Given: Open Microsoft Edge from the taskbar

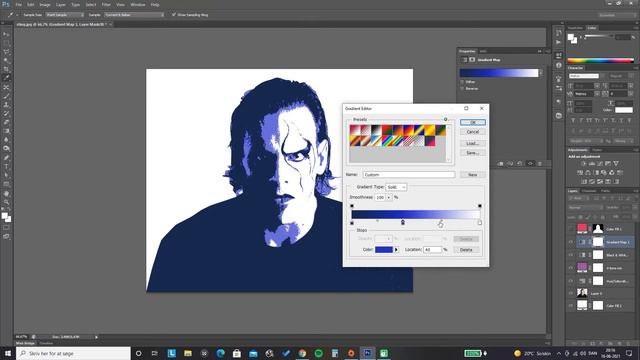Looking at the screenshot, I should point(220,353).
